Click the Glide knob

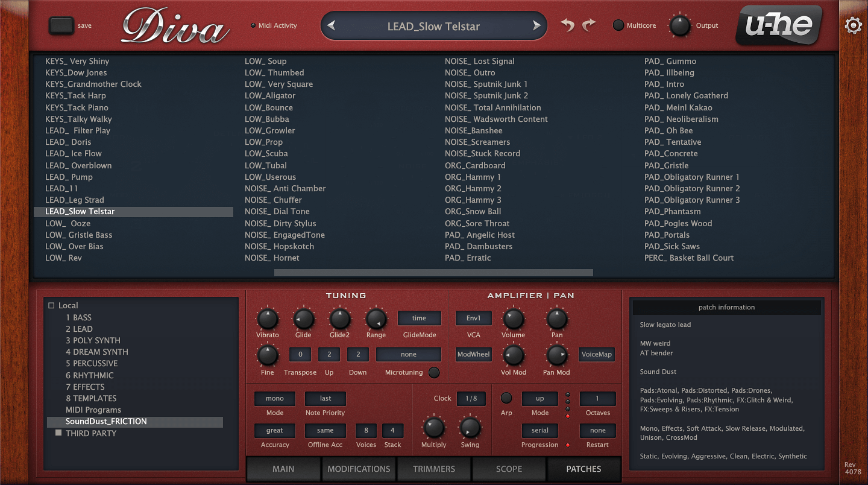(x=304, y=319)
